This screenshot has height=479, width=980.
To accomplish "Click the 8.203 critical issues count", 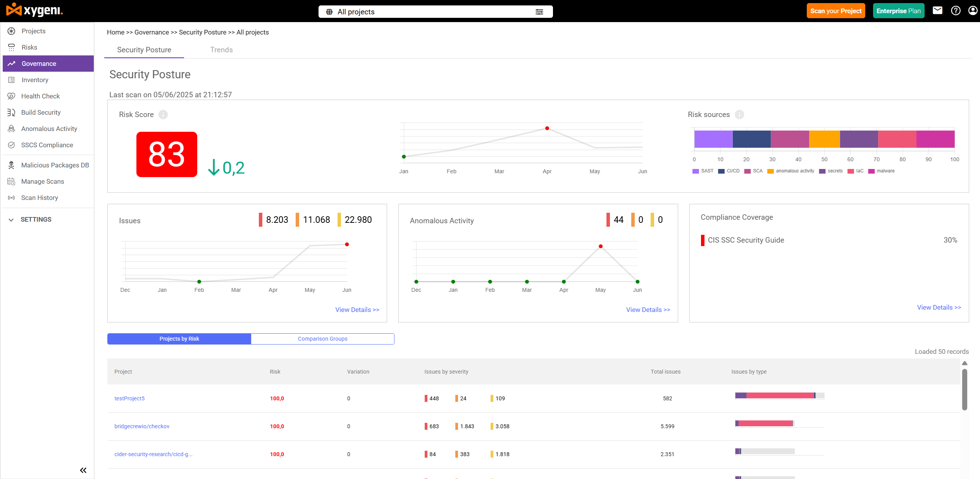I will pos(277,220).
